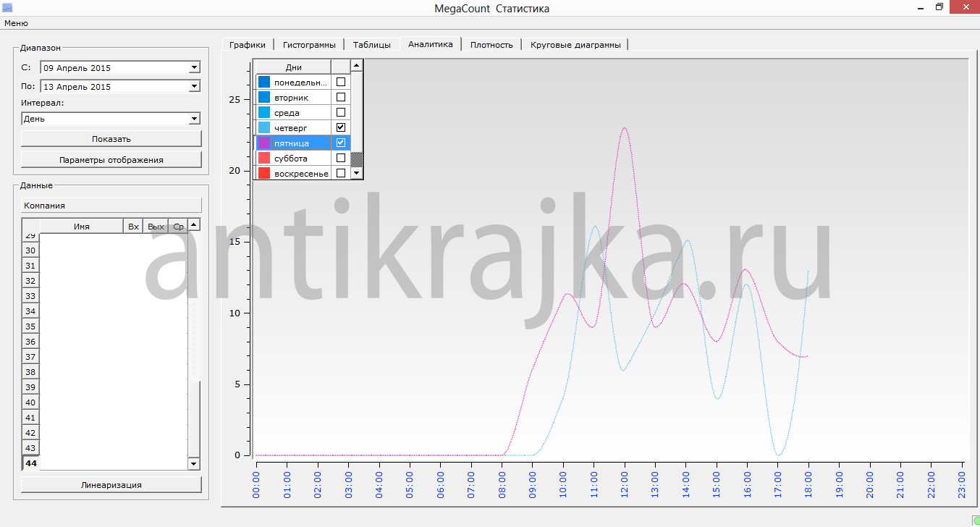
Task: Expand the Интервал combo box showing День
Action: (193, 119)
